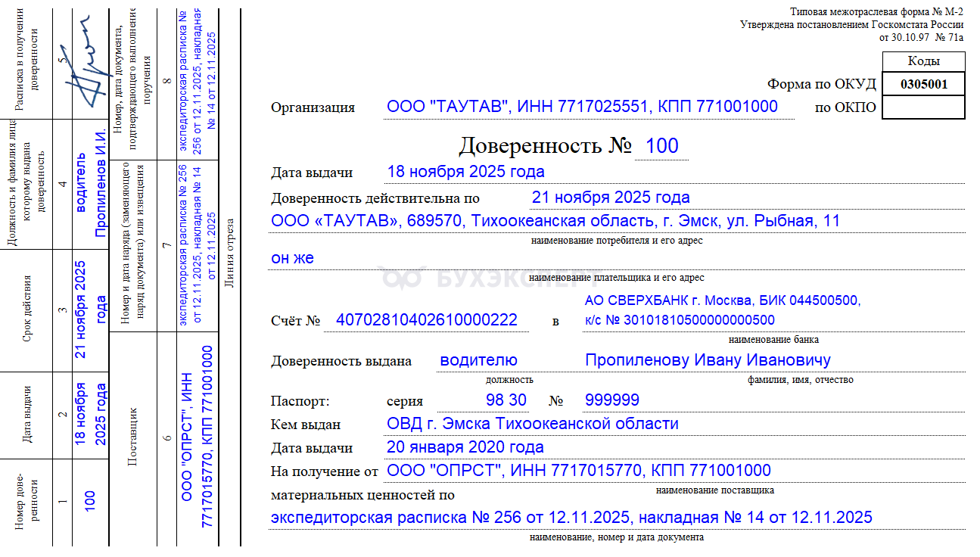Click the "На получение от" label
Image resolution: width=980 pixels, height=557 pixels.
pos(325,471)
